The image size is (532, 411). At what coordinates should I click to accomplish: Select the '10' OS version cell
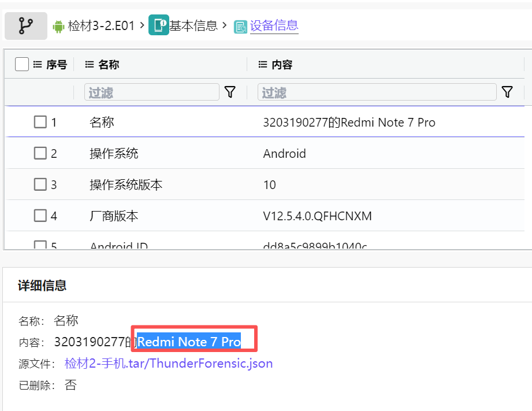[269, 185]
